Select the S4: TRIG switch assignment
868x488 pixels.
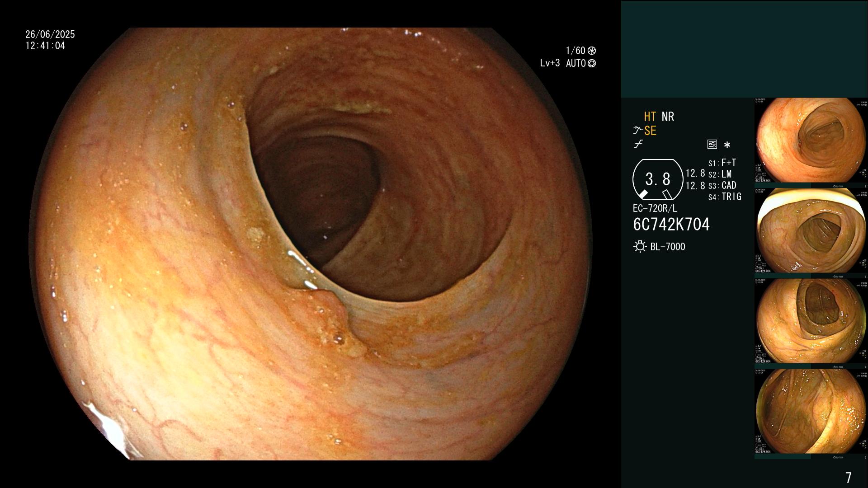(x=725, y=197)
